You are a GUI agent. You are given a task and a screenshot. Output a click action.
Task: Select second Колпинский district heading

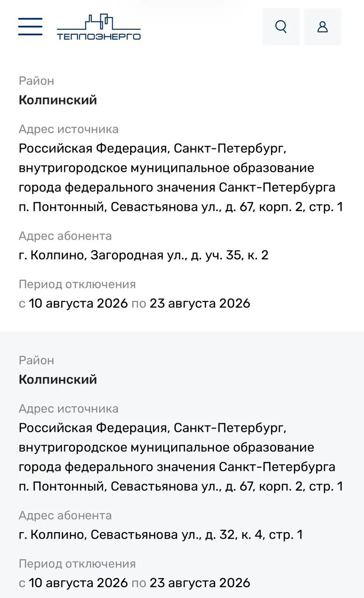(x=58, y=379)
